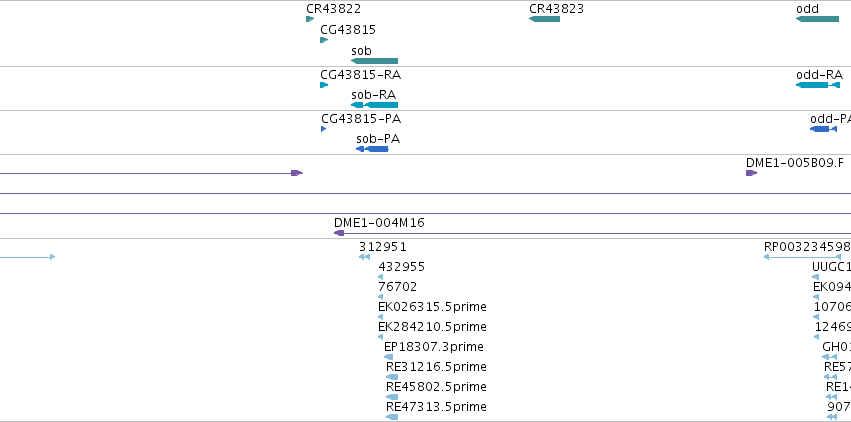Select the EK284210.5prime label

(433, 327)
